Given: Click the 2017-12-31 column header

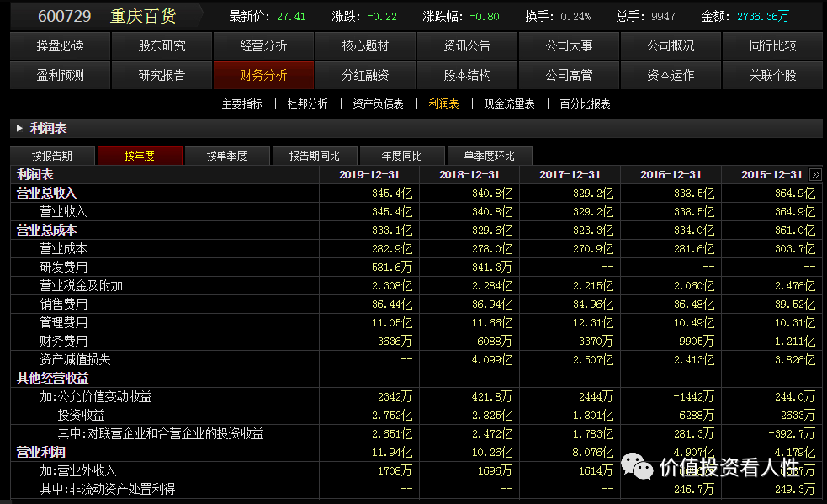Looking at the screenshot, I should point(570,175).
